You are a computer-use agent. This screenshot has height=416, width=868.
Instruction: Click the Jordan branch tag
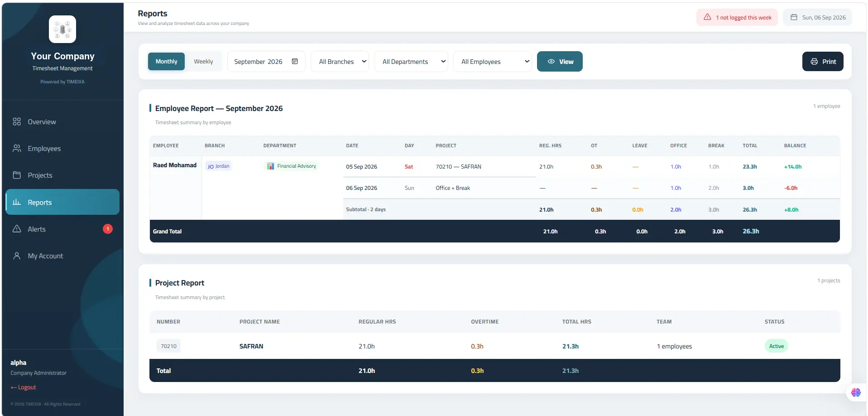[x=218, y=166]
